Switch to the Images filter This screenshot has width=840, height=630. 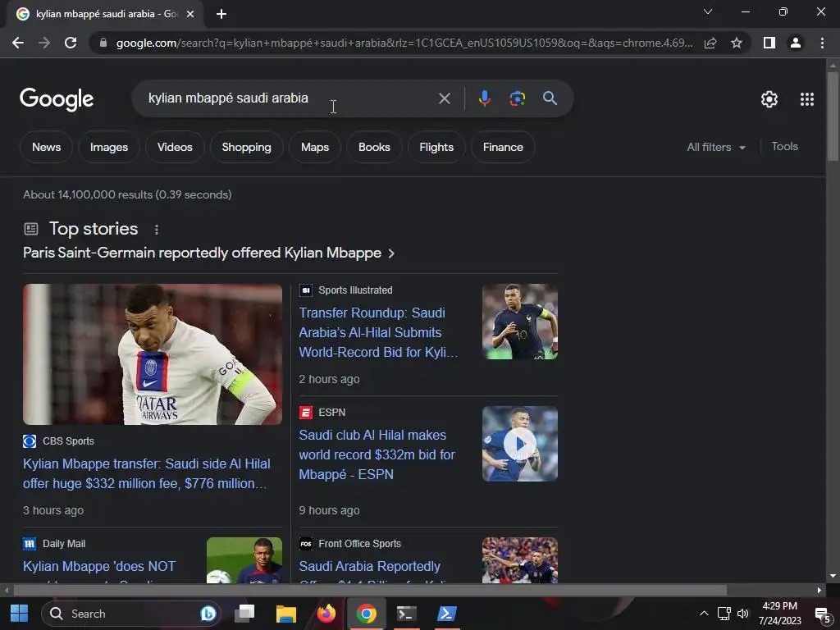point(109,148)
